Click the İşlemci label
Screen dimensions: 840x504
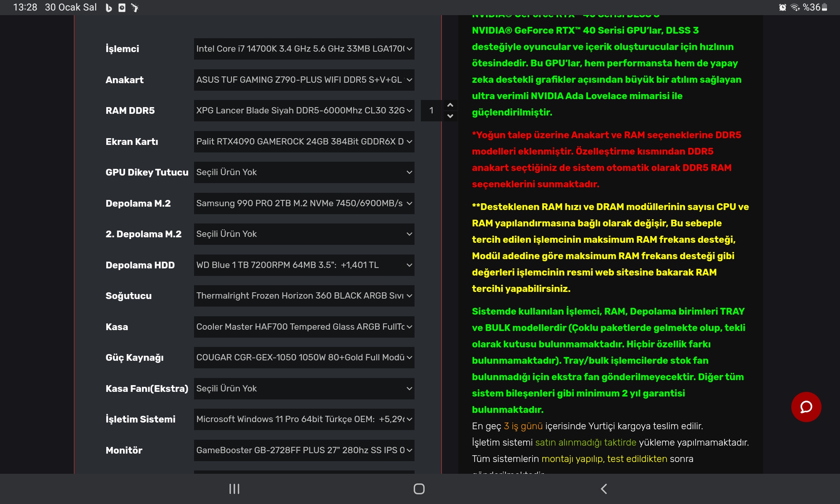pos(122,49)
